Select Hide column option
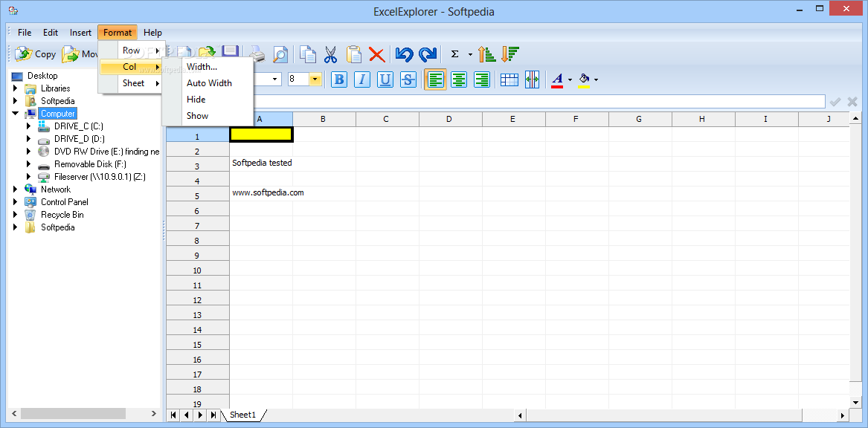This screenshot has height=428, width=868. point(208,100)
